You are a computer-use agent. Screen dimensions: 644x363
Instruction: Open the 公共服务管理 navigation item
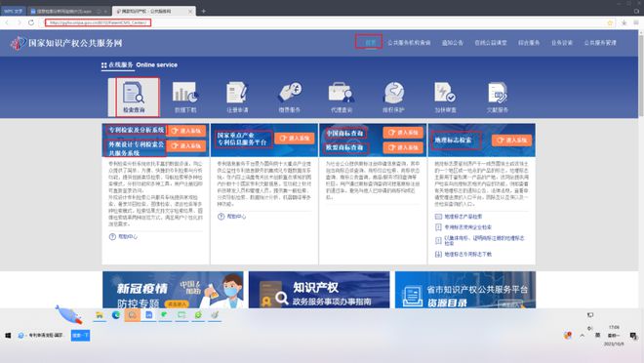click(600, 43)
